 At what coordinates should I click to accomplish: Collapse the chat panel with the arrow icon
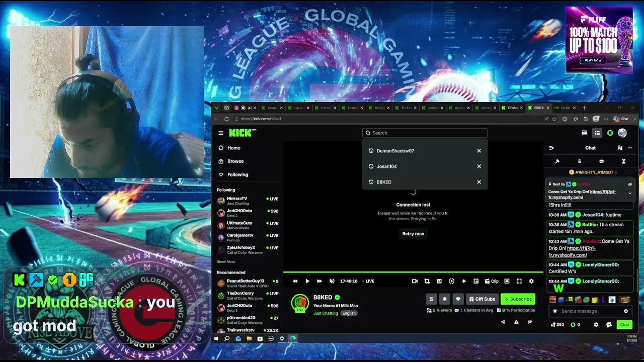[551, 148]
